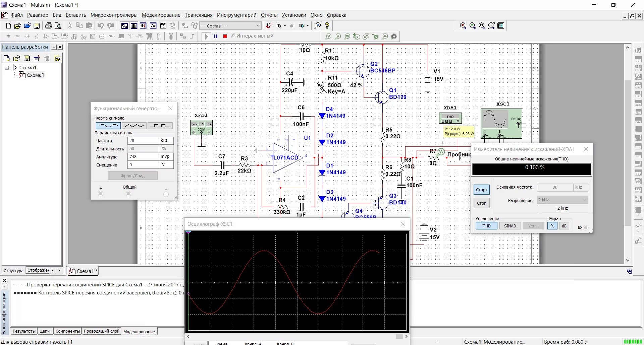Zoom out of the schematic
The height and width of the screenshot is (345, 644).
point(473,26)
